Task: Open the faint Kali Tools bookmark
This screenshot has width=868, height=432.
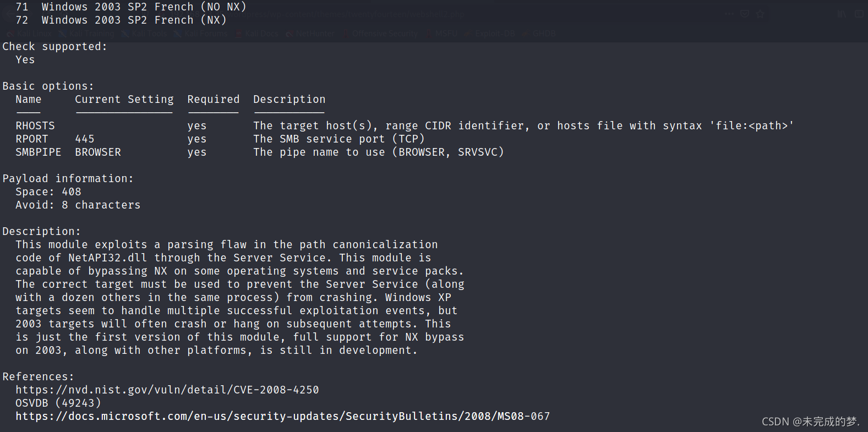Action: 144,34
